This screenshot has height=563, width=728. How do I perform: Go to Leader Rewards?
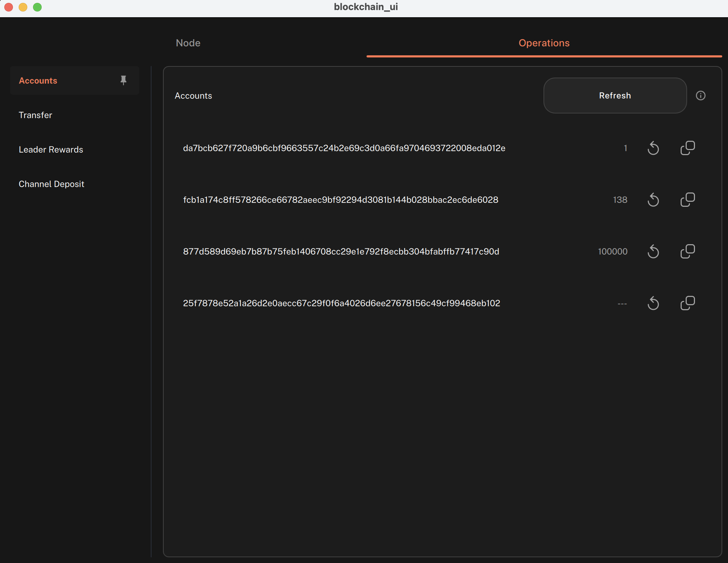tap(51, 149)
